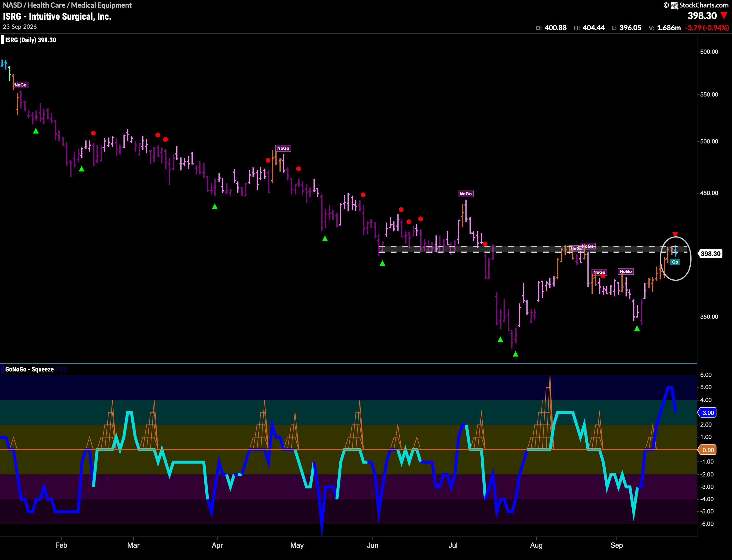Click the Jun label on the time axis

(372, 545)
